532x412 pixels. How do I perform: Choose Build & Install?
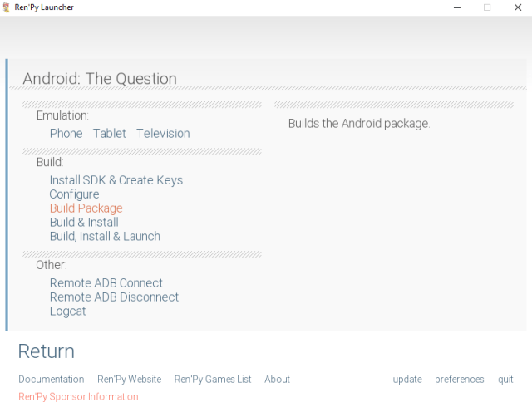tap(84, 223)
